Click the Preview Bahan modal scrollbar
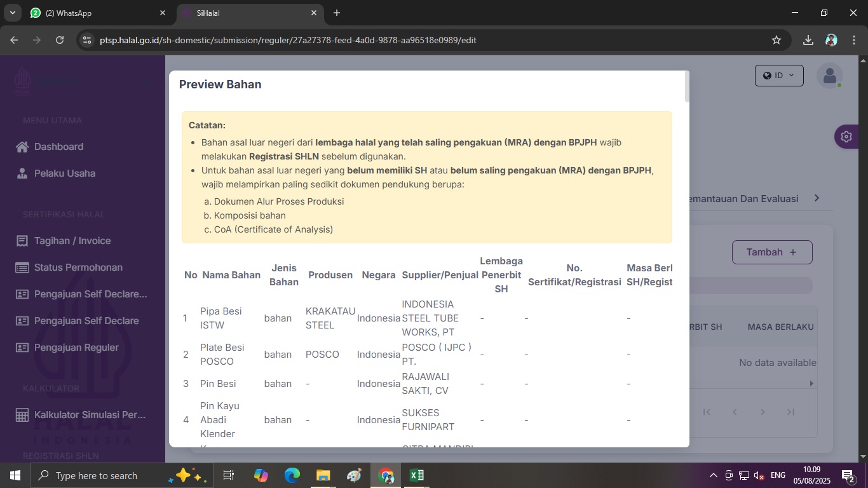868x488 pixels. [x=686, y=86]
